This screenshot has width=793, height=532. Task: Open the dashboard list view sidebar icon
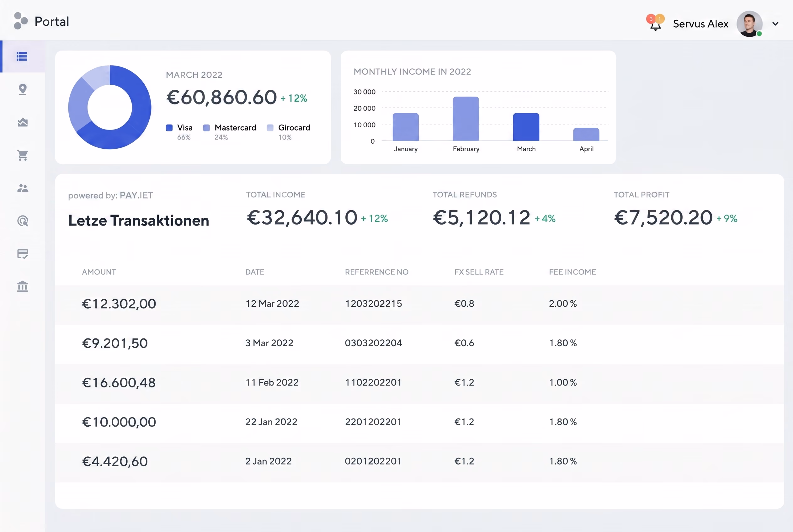[x=22, y=56]
